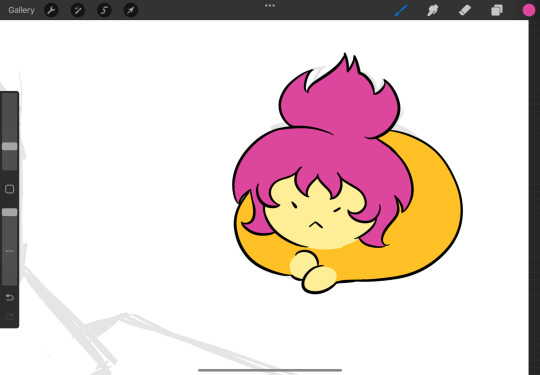
Task: Click the brush size slider handle
Action: [x=10, y=146]
